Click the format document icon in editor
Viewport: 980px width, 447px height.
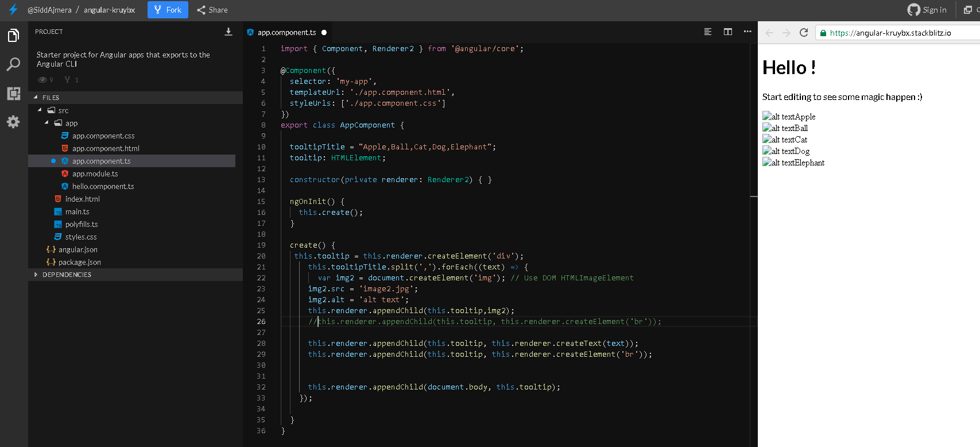pos(708,32)
